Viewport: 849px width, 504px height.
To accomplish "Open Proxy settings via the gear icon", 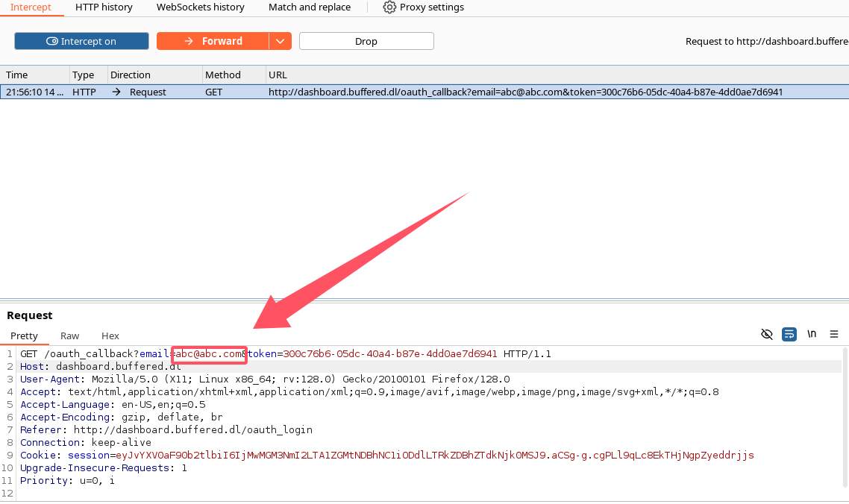I will 389,7.
